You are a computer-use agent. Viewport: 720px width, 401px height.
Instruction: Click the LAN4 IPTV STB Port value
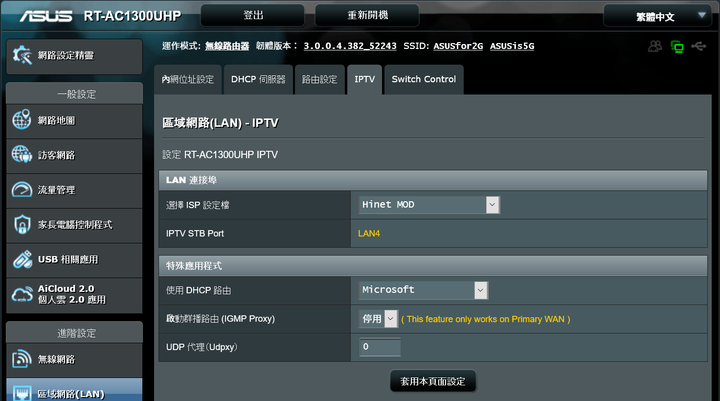[x=369, y=233]
